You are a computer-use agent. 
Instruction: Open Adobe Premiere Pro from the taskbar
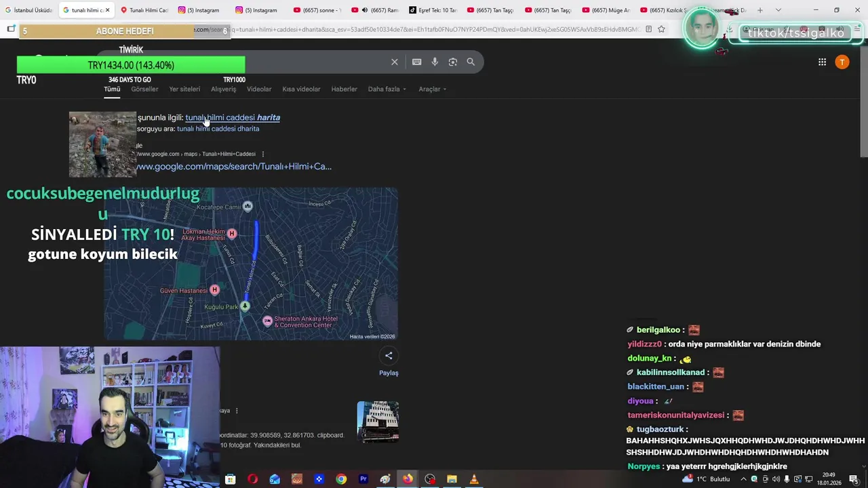(x=363, y=479)
